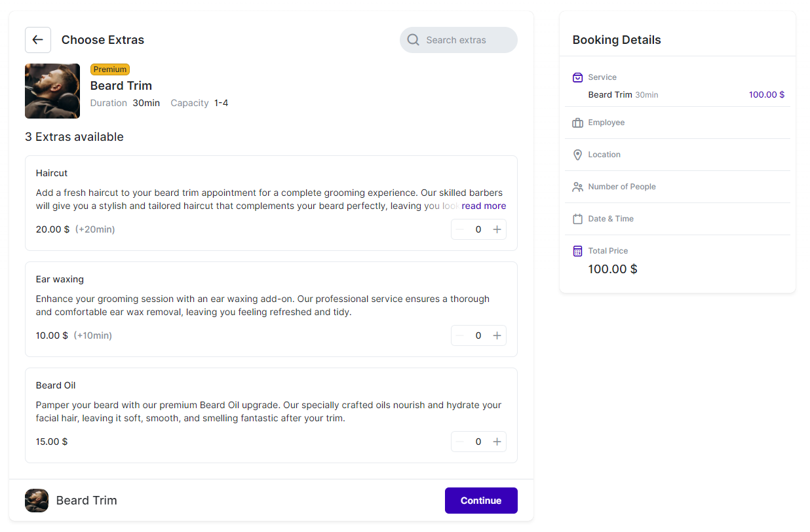The height and width of the screenshot is (532, 810).
Task: Add one Beard Oil extra
Action: click(x=497, y=442)
